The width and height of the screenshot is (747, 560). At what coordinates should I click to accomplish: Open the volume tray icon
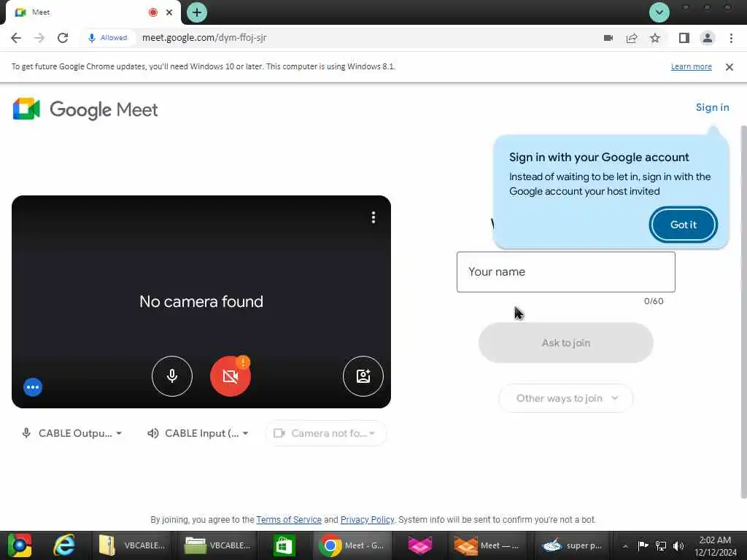(x=678, y=545)
